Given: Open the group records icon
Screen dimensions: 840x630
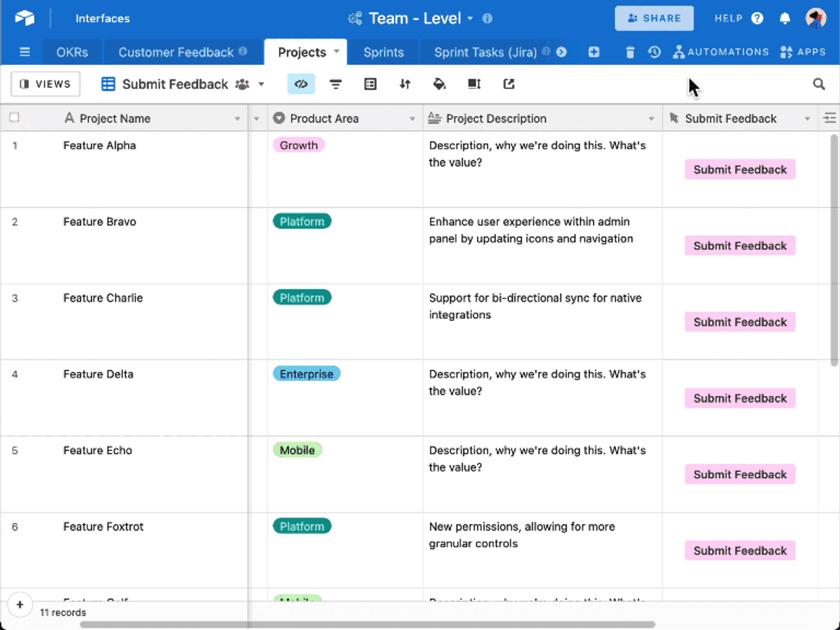Looking at the screenshot, I should coord(370,84).
